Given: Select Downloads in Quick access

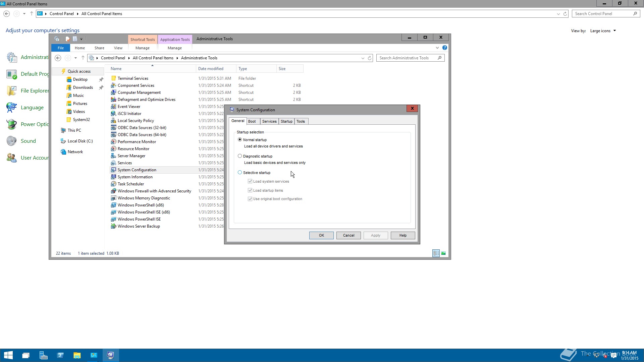Looking at the screenshot, I should [83, 87].
